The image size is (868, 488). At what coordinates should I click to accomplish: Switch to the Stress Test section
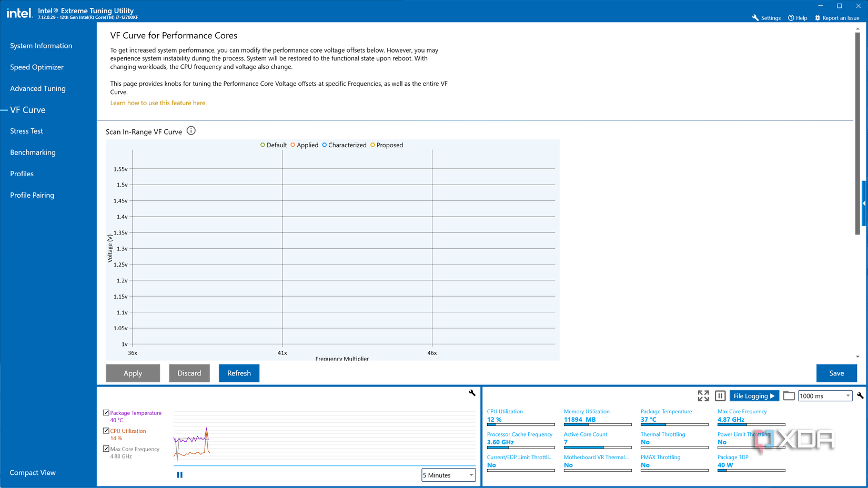pyautogui.click(x=26, y=131)
